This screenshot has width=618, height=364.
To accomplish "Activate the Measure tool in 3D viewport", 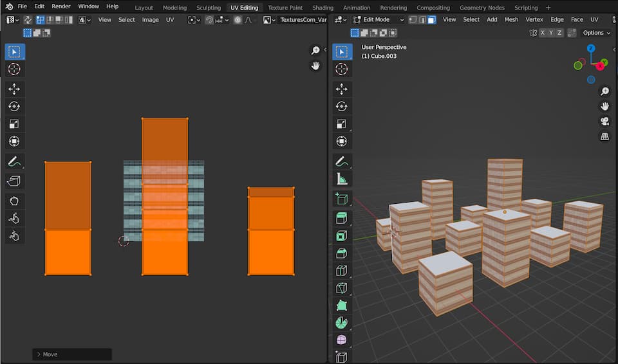I will pos(342,179).
